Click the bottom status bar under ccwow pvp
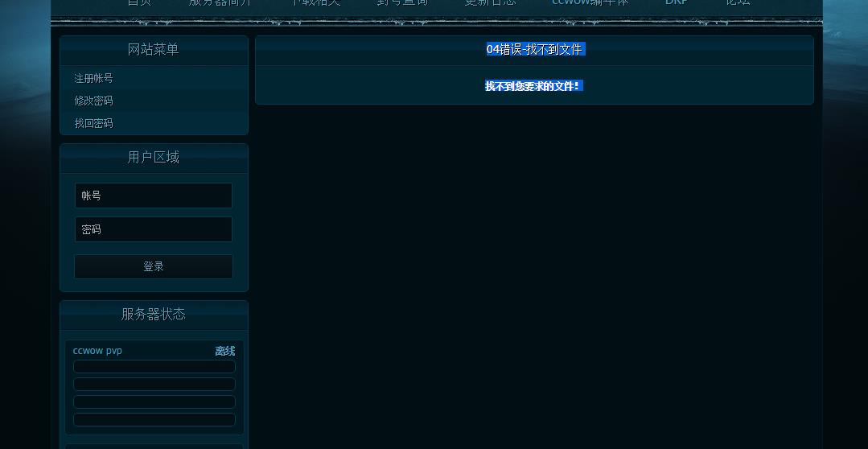Image resolution: width=868 pixels, height=449 pixels. click(x=154, y=419)
